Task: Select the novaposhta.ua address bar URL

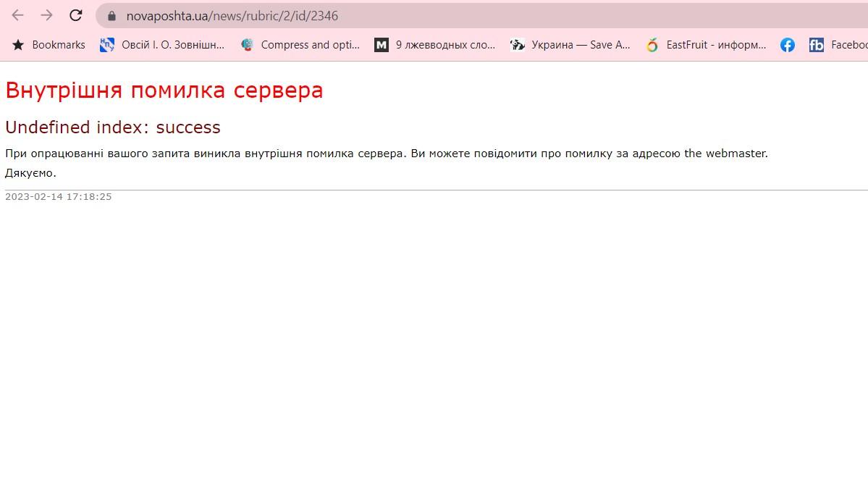Action: pyautogui.click(x=232, y=16)
